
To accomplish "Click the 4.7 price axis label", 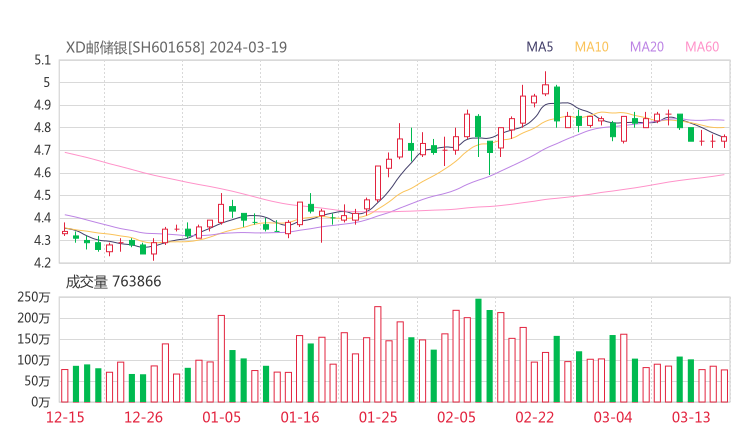I will pos(42,150).
